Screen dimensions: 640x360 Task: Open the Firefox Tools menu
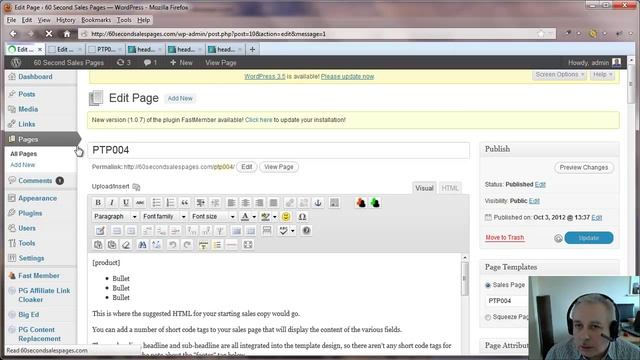[x=124, y=20]
